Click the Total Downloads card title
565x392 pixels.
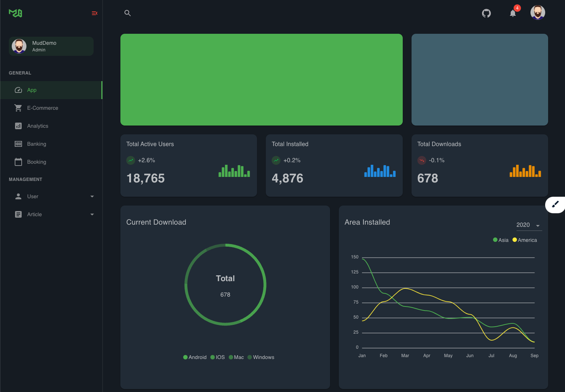[439, 144]
